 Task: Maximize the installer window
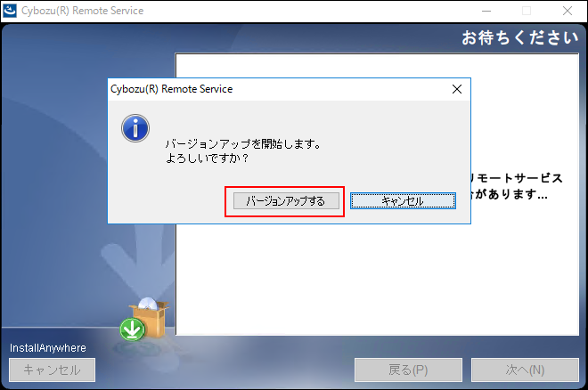[527, 11]
